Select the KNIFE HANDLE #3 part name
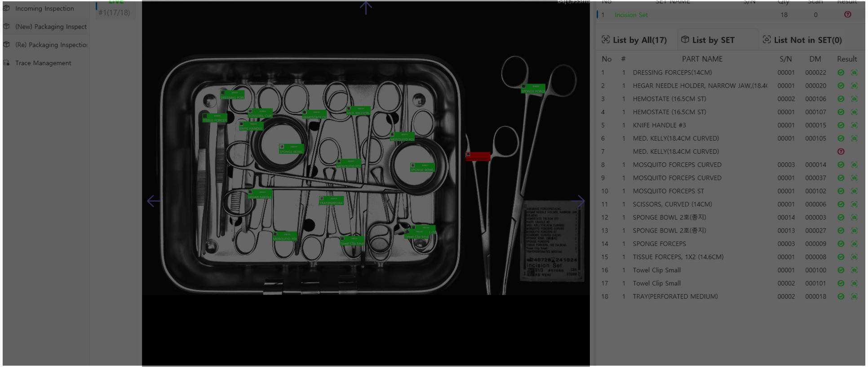This screenshot has width=868, height=367. point(659,125)
